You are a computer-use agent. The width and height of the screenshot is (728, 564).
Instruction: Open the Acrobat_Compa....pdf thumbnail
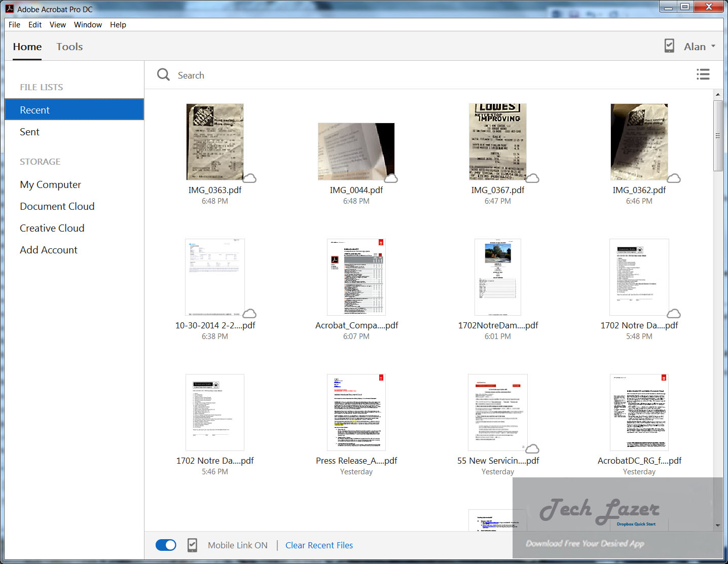(x=356, y=277)
